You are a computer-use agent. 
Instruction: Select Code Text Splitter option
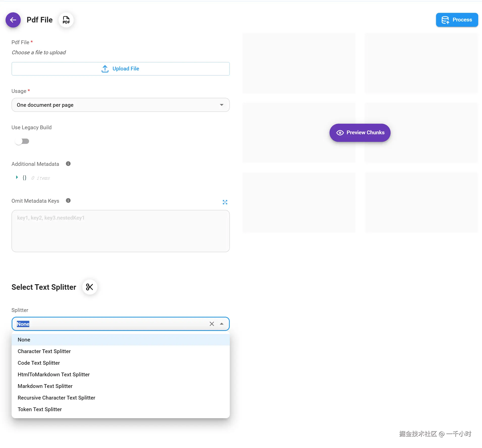[39, 363]
